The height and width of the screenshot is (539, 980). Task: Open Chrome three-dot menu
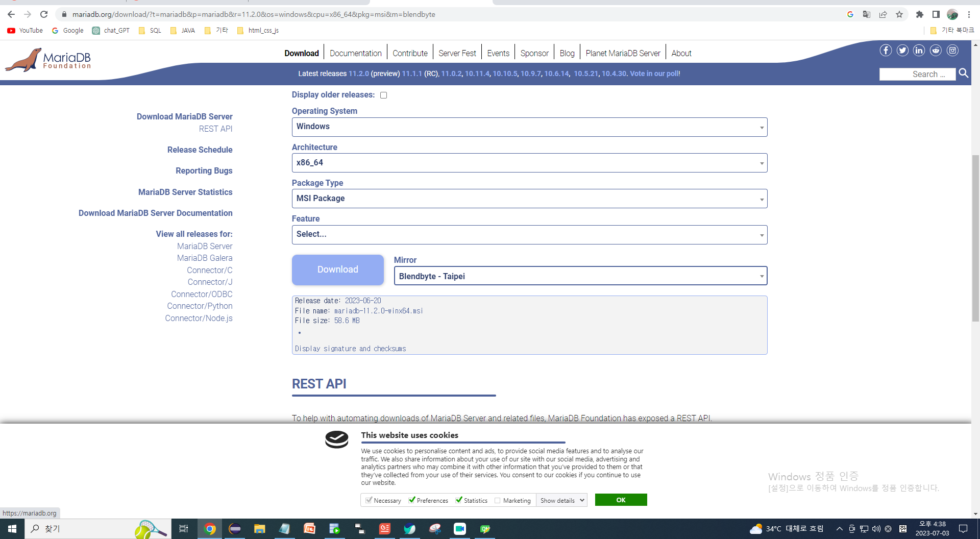point(969,14)
